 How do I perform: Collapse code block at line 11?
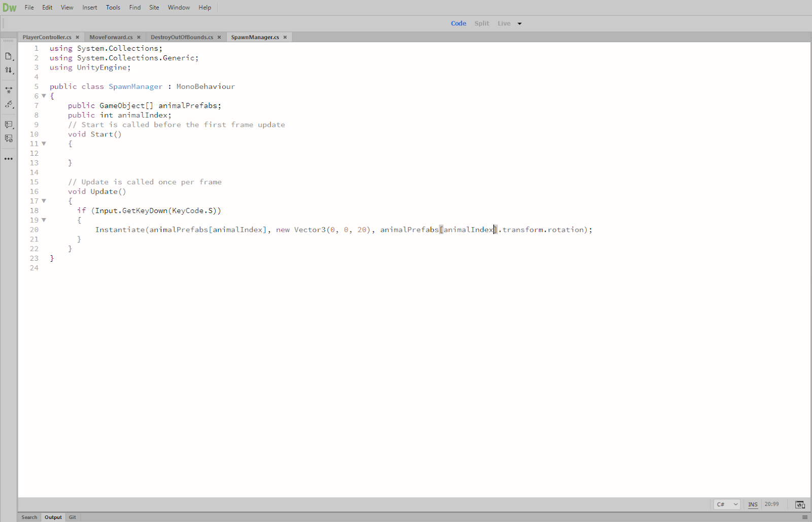pyautogui.click(x=44, y=144)
